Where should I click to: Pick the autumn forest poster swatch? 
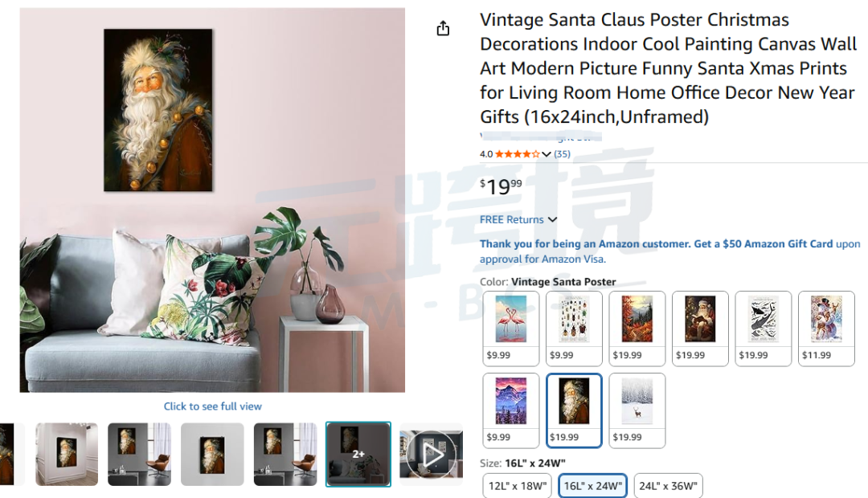(x=637, y=329)
